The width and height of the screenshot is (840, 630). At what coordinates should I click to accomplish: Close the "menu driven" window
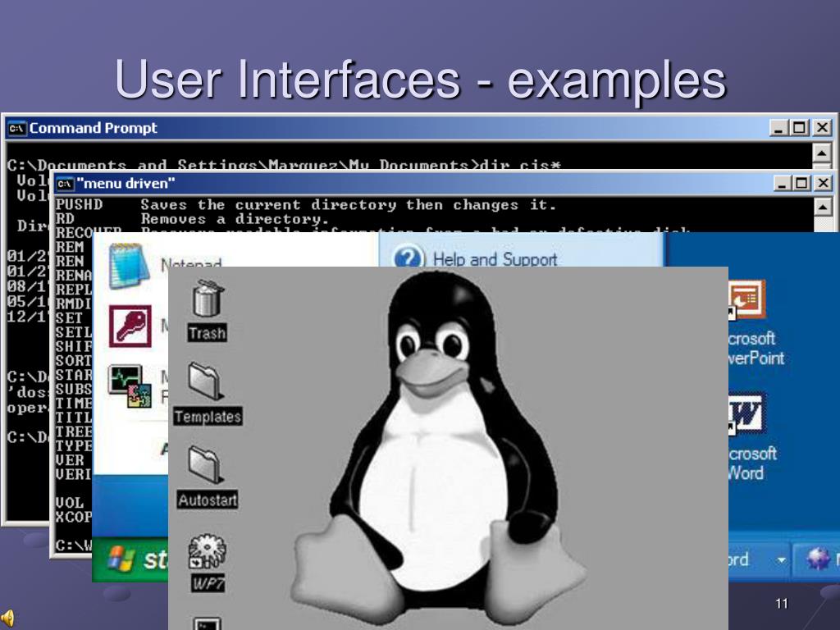pyautogui.click(x=823, y=183)
